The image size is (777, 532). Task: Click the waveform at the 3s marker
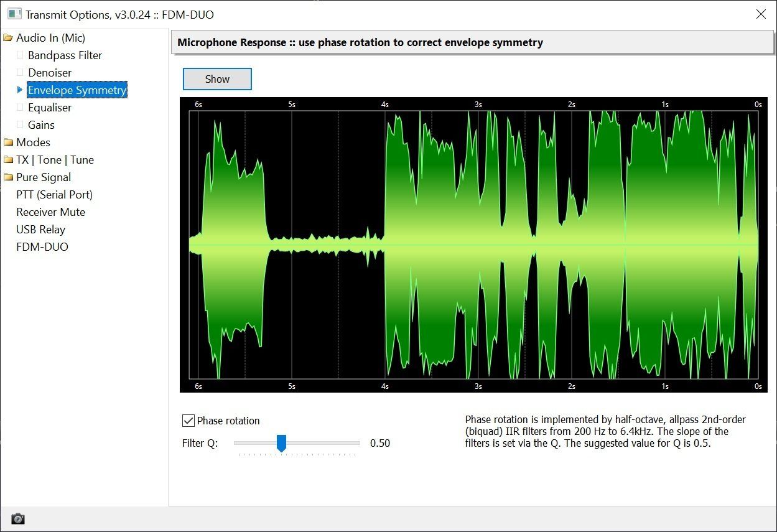(x=478, y=245)
